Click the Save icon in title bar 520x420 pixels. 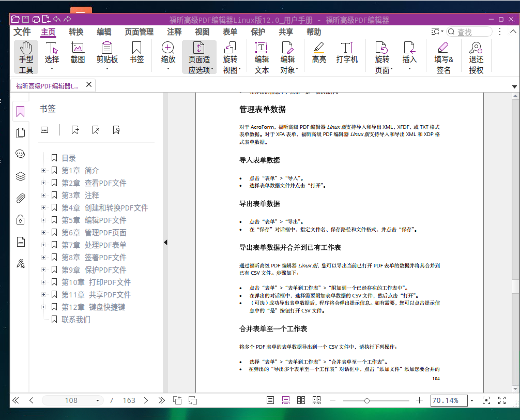25,19
